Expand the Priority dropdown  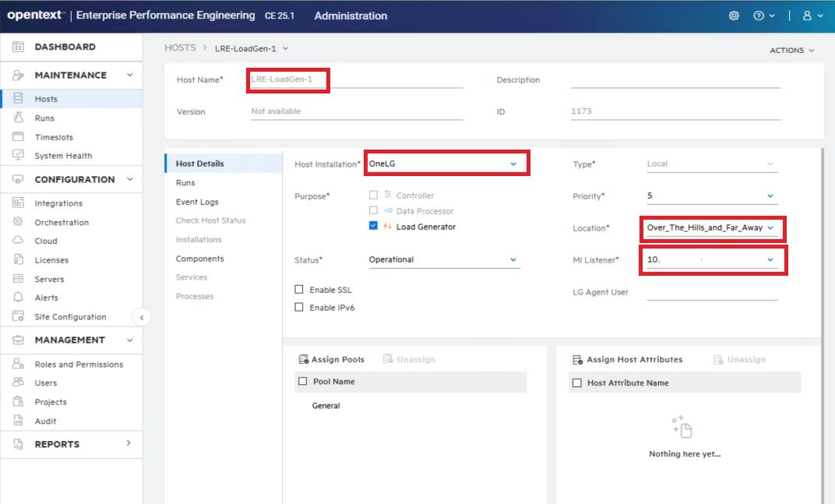[x=770, y=196]
